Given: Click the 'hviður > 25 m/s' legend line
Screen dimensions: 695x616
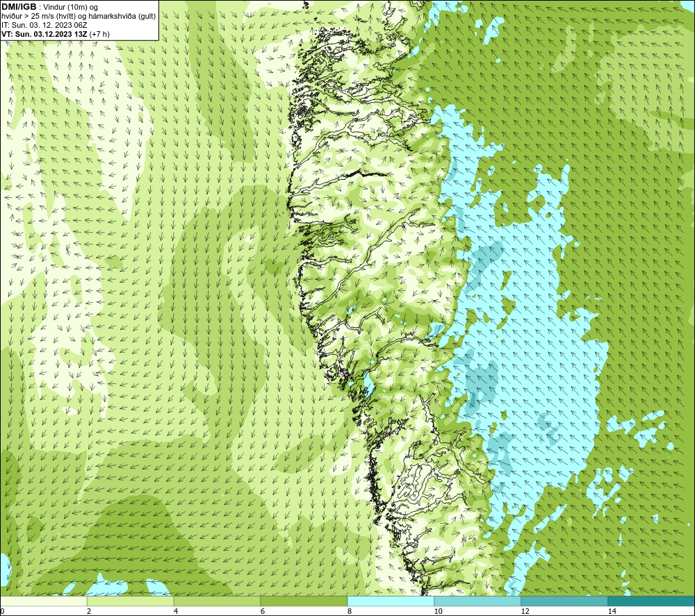Looking at the screenshot, I should point(79,17).
